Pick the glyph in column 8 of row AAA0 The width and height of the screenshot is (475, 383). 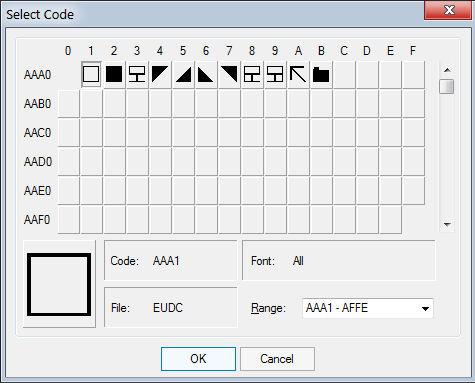252,74
